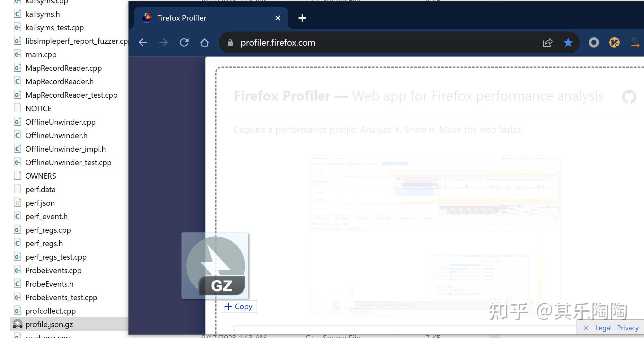Image resolution: width=644 pixels, height=338 pixels.
Task: Dismiss the Legal Privacy notice with the X
Action: 586,327
